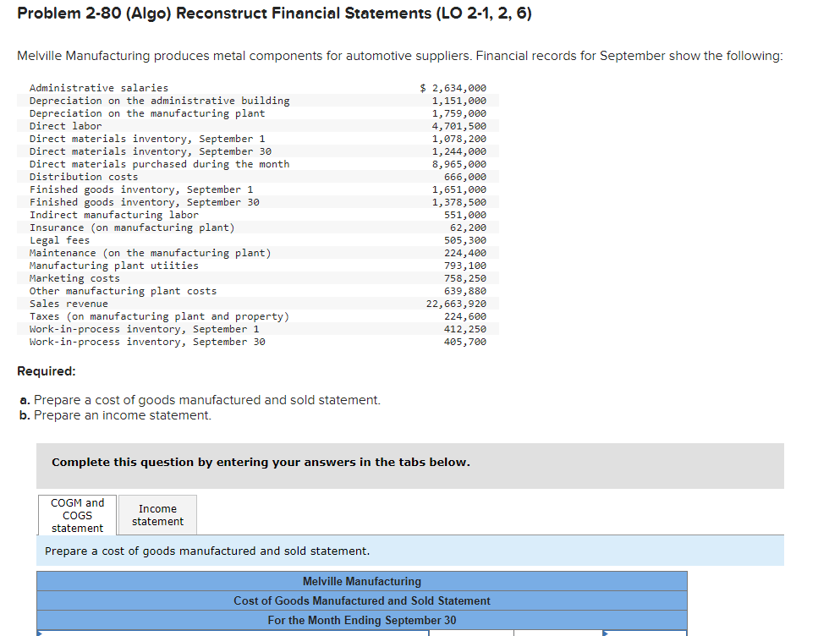Click the Marketing costs row label
840x636 pixels.
pyautogui.click(x=74, y=278)
